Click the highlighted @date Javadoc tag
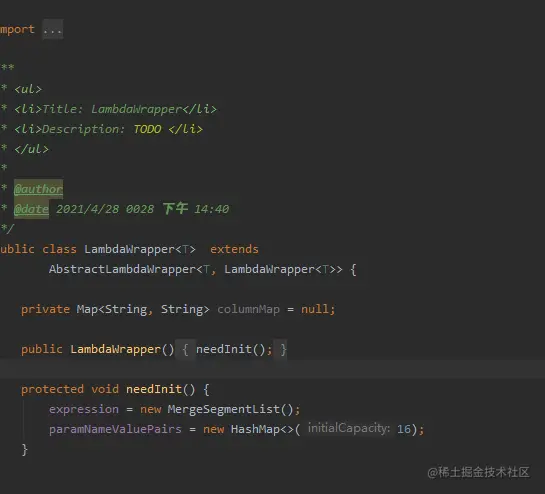545x494 pixels. click(31, 209)
